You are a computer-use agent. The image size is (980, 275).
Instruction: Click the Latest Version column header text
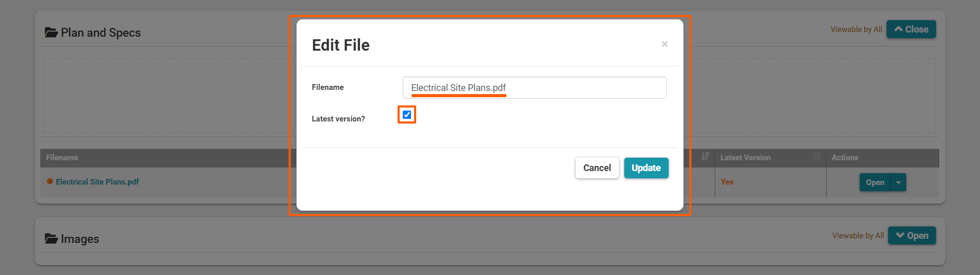(x=745, y=158)
